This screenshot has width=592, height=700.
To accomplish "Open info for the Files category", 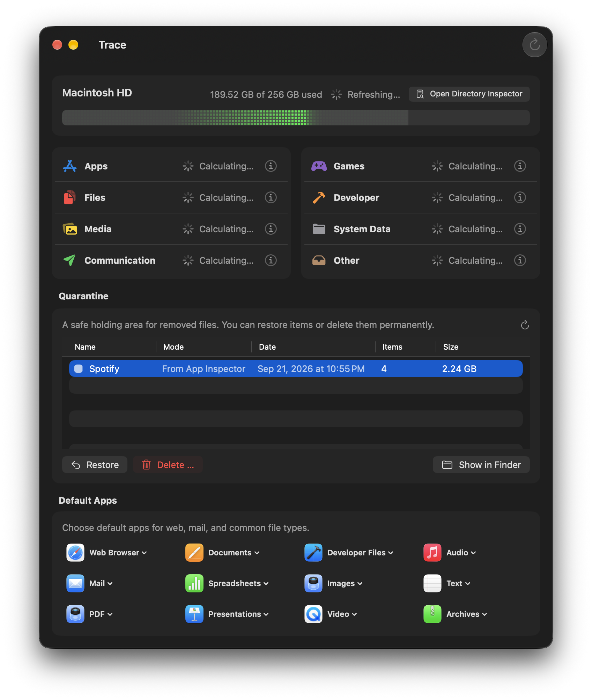I will [x=271, y=197].
